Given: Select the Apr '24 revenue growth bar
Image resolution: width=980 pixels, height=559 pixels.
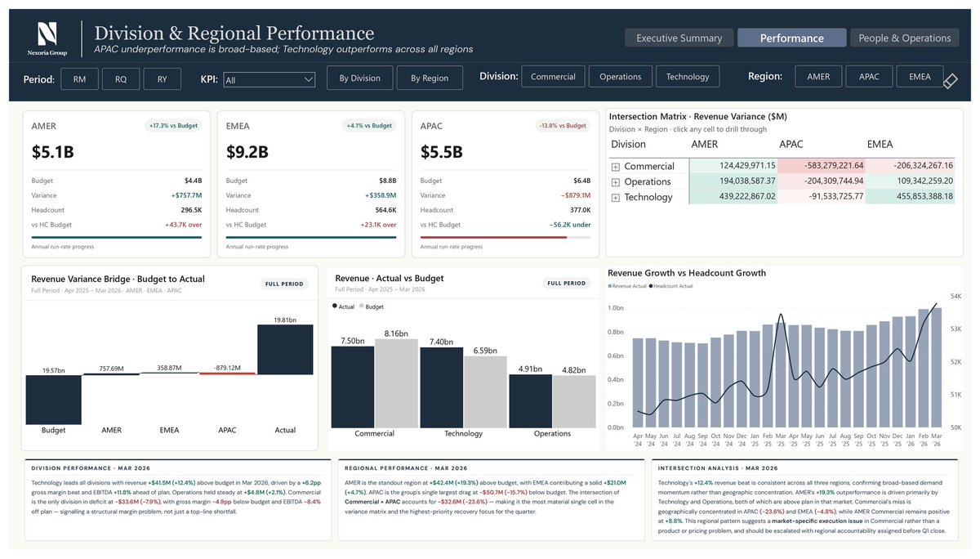Looking at the screenshot, I should [x=638, y=382].
